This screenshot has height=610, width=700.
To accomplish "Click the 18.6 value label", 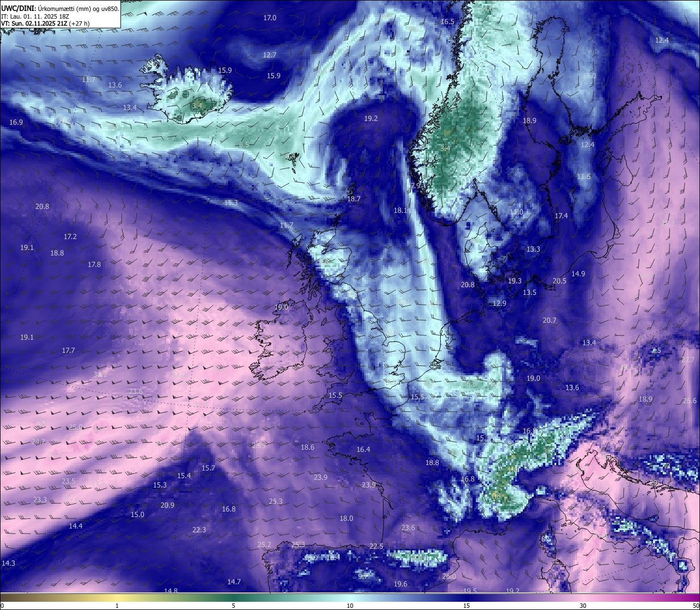I will click(x=307, y=448).
